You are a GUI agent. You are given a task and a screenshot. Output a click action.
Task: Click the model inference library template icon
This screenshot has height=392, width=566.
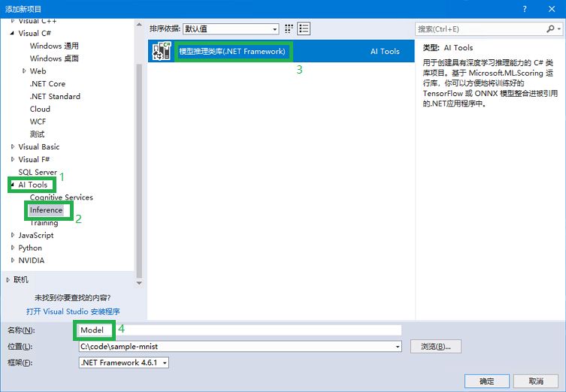point(162,51)
